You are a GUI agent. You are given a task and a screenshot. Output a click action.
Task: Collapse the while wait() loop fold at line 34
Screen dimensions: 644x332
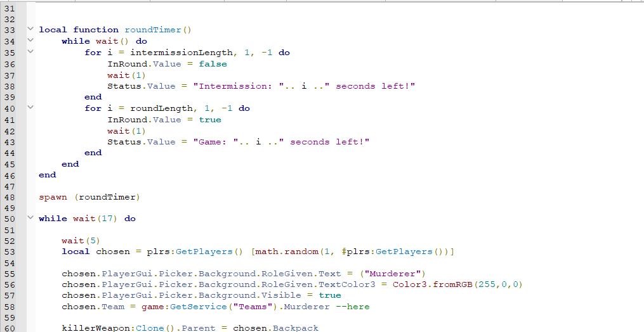(30, 40)
